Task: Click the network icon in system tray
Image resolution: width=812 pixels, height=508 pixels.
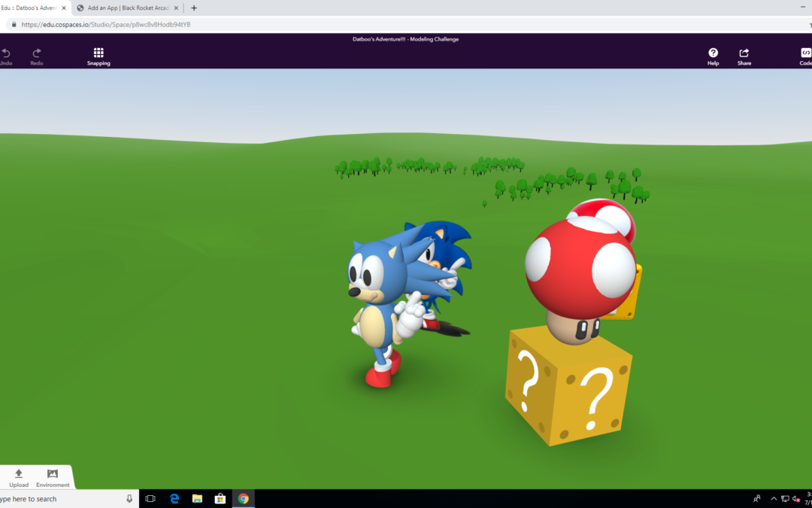Action: [x=785, y=499]
